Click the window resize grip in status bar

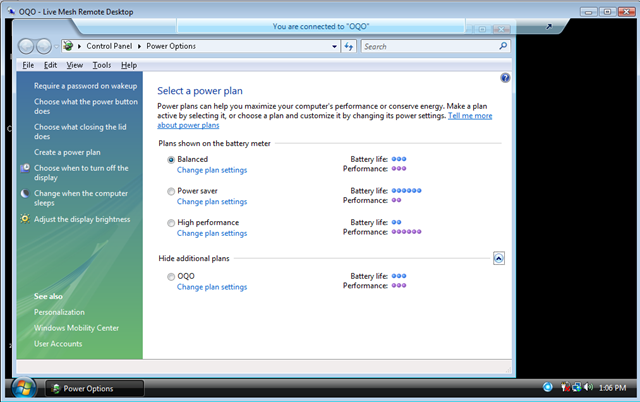click(x=508, y=370)
